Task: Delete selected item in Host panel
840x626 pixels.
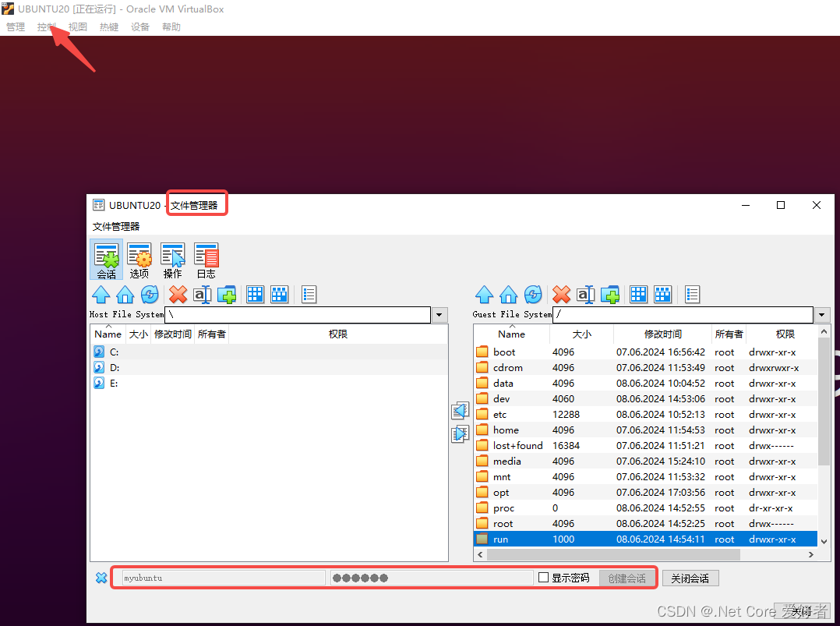Action: [178, 294]
